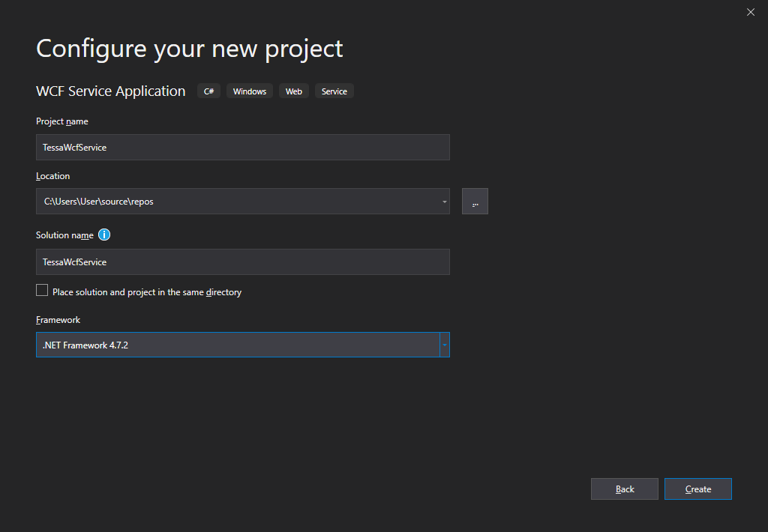Select the Web project type tag
768x532 pixels.
click(294, 91)
